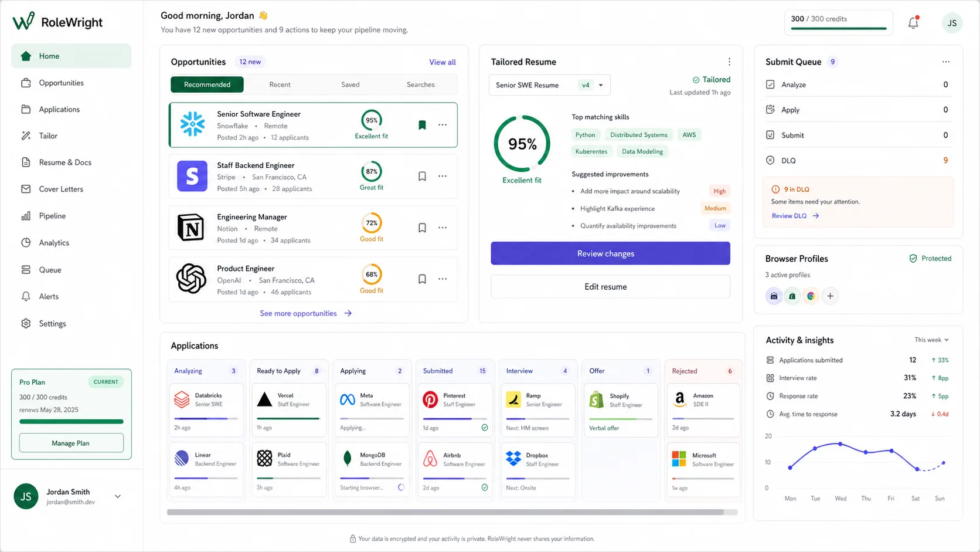Image resolution: width=980 pixels, height=552 pixels.
Task: Open Resume & Docs in sidebar
Action: tap(72, 162)
